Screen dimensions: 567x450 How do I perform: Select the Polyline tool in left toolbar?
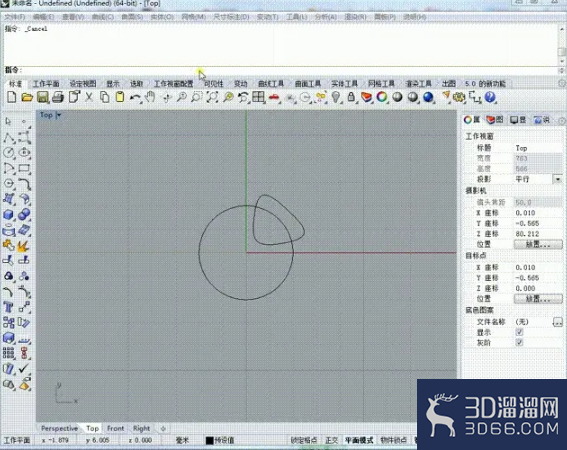(x=9, y=138)
